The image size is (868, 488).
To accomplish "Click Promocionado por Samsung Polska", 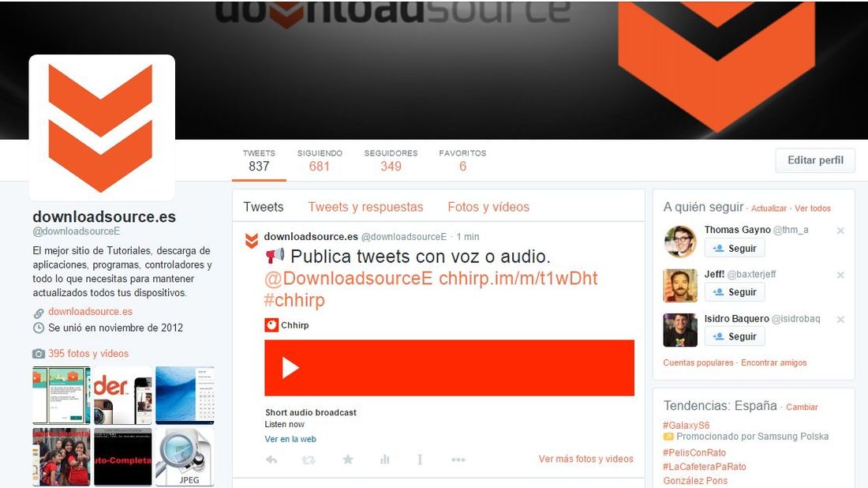I will coord(752,437).
